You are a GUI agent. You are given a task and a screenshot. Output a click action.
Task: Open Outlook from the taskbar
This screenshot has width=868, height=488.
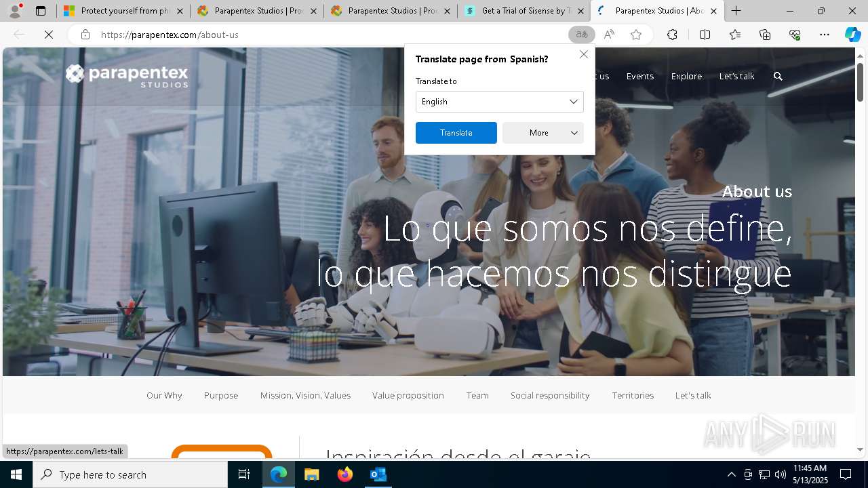click(x=378, y=474)
